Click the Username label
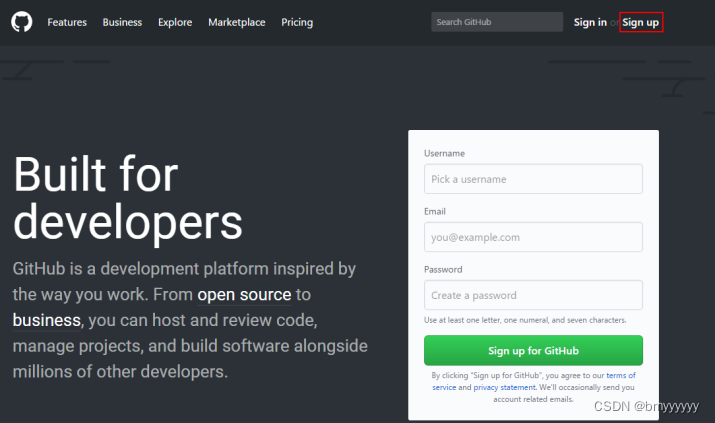 click(x=444, y=154)
